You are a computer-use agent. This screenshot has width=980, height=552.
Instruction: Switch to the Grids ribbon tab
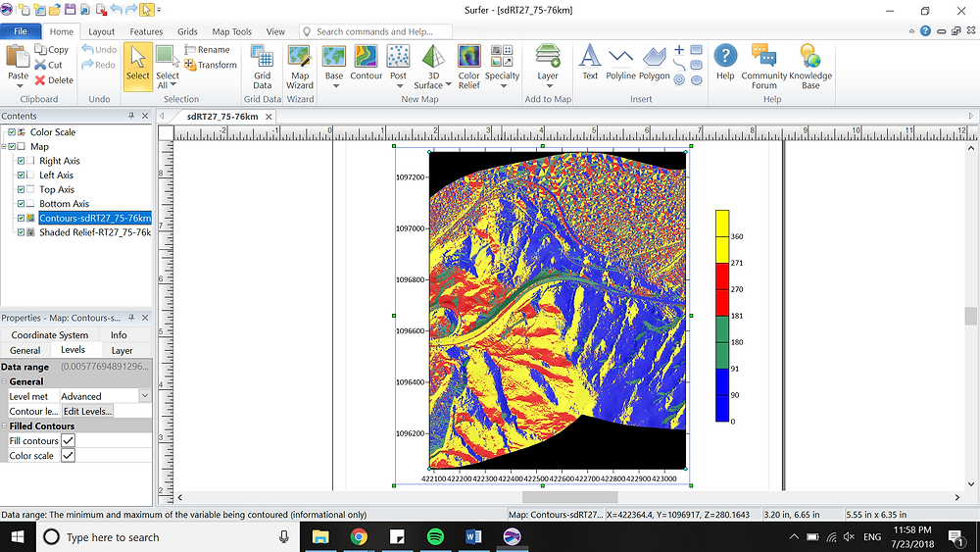187,31
